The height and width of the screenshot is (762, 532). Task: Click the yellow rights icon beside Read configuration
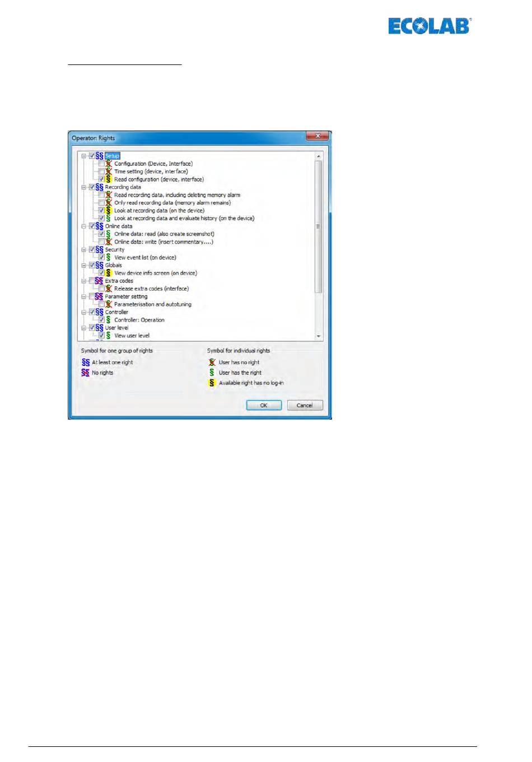(x=109, y=179)
